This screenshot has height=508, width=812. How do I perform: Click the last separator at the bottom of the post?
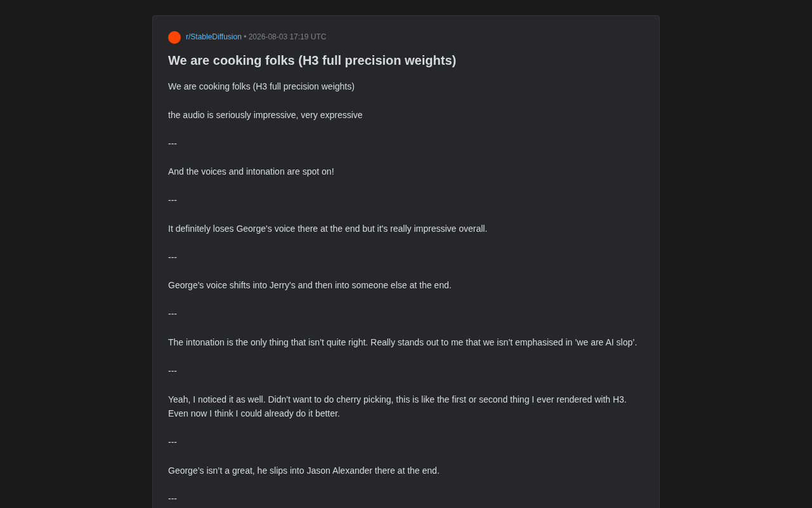(x=173, y=498)
